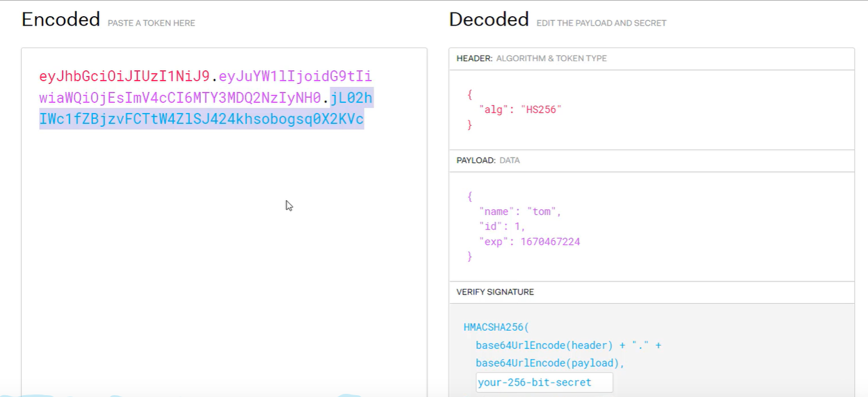Screen dimensions: 868x397
Task: Click the Decoded heading
Action: tap(489, 20)
